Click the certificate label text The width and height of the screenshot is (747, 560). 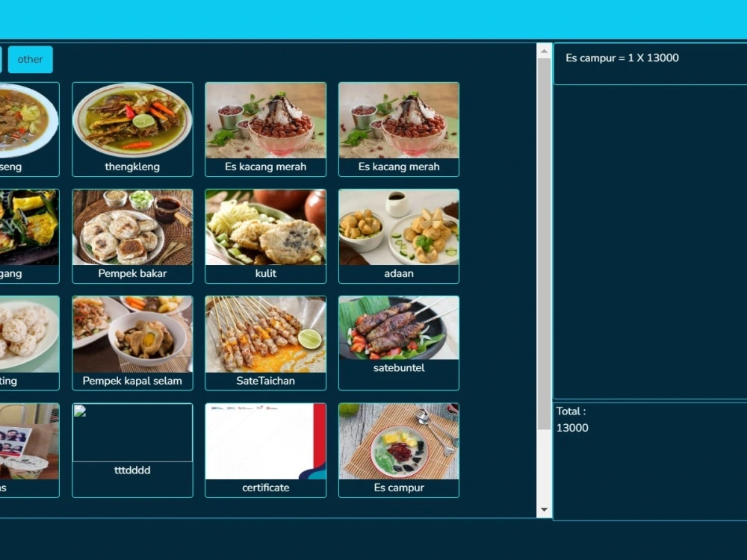tap(265, 488)
